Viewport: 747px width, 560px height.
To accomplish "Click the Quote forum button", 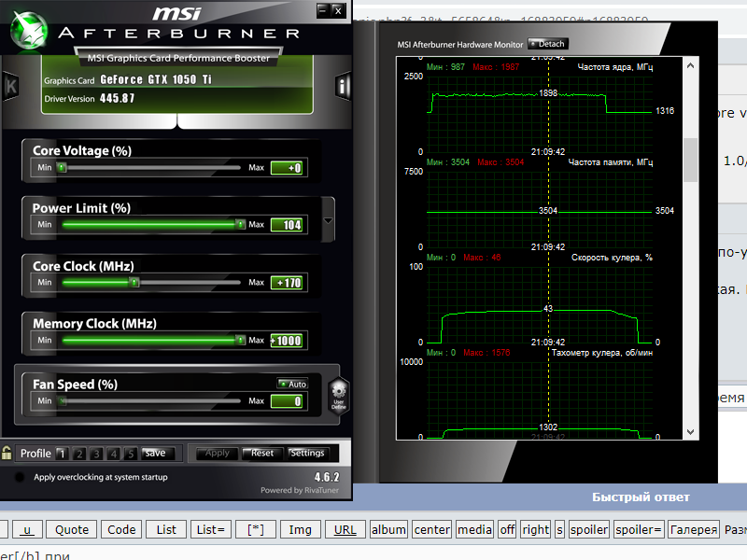I will [72, 529].
